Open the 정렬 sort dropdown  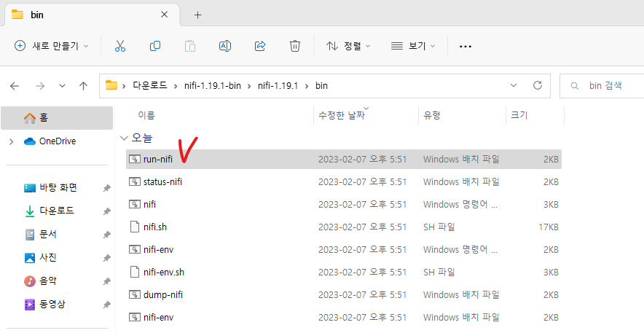[x=348, y=46]
